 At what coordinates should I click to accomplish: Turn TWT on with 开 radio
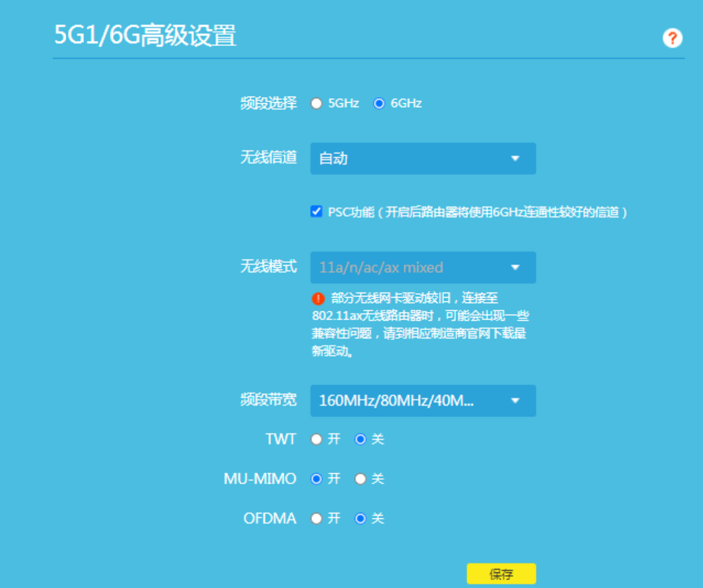316,439
